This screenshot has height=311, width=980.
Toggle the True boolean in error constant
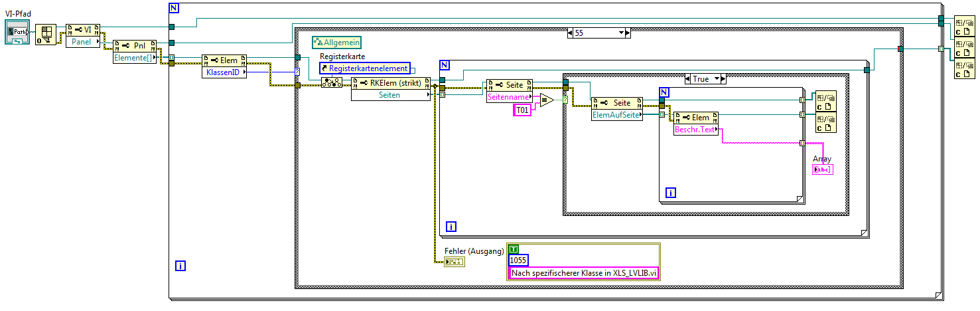513,250
